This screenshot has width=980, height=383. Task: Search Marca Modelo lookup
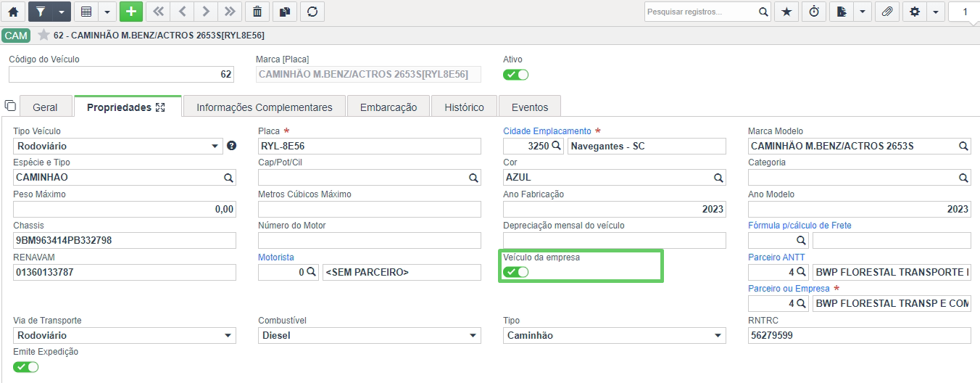pos(964,146)
